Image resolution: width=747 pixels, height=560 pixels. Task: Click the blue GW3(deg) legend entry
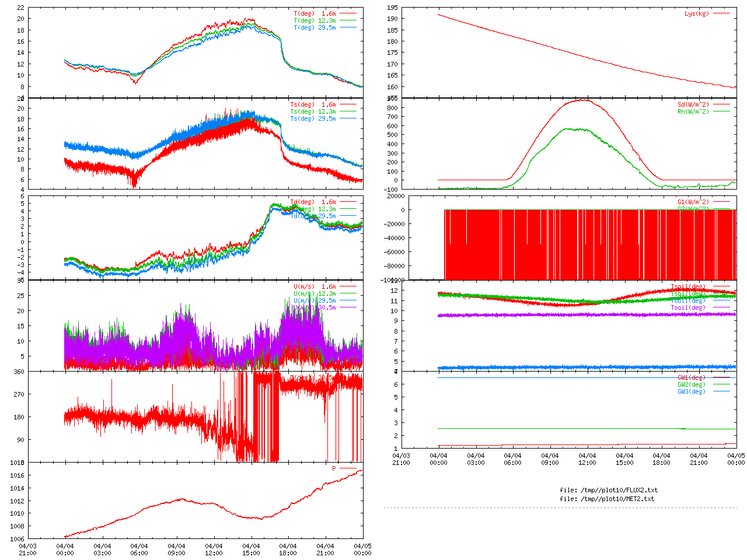(691, 391)
